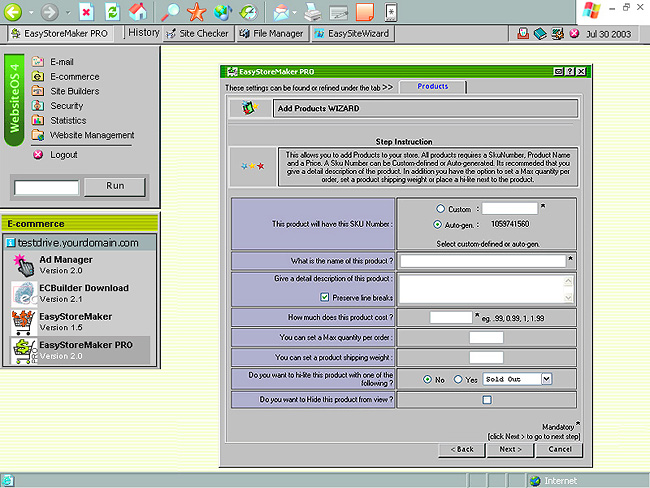Expand the Mail icon dropdown arrow

point(294,12)
